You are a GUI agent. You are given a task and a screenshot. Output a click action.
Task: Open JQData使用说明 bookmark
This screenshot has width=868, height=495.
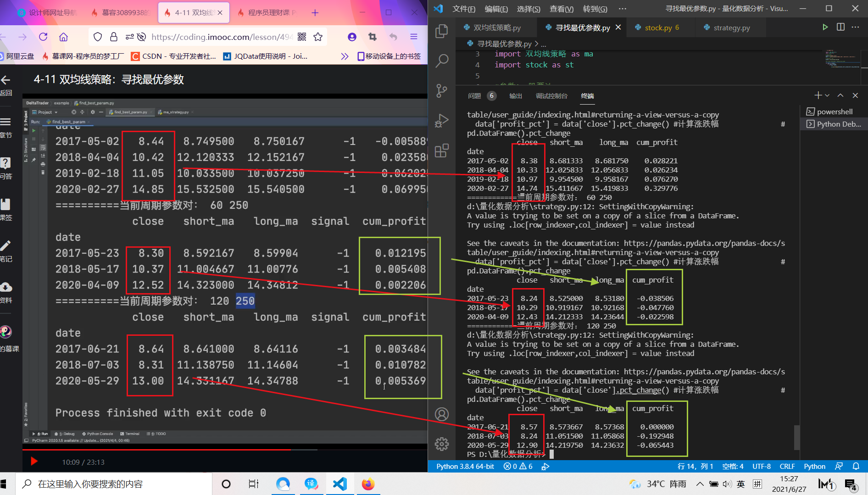click(x=265, y=56)
